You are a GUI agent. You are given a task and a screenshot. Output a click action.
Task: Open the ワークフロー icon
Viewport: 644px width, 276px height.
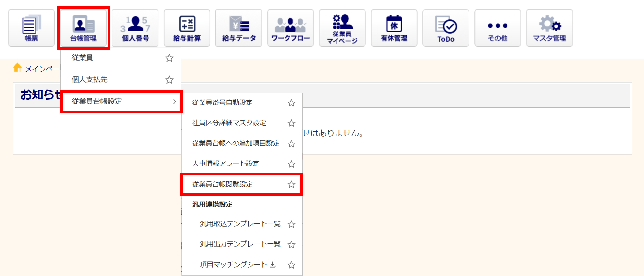(290, 28)
